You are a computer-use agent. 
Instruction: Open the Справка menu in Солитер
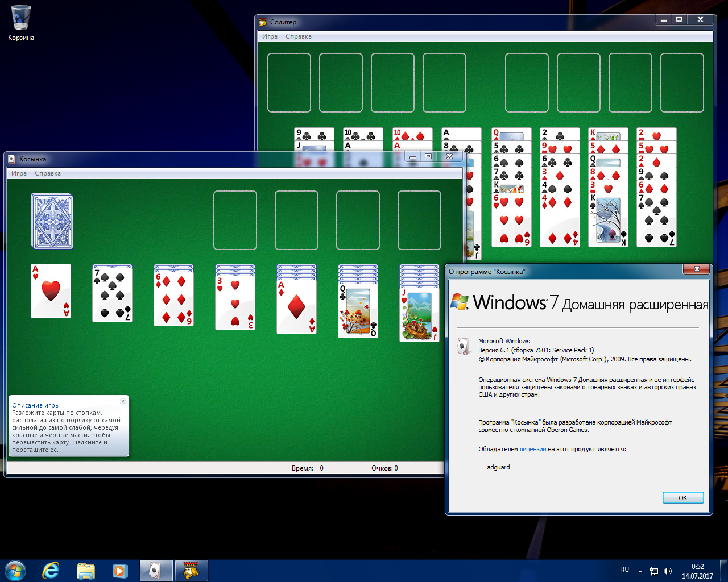pos(299,36)
